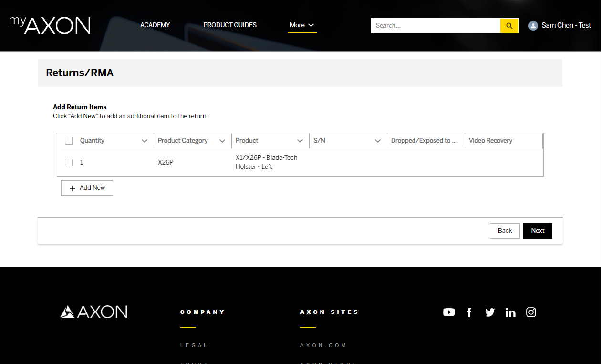Open the Product Category column dropdown
Screen dimensions: 601x364
(x=222, y=140)
